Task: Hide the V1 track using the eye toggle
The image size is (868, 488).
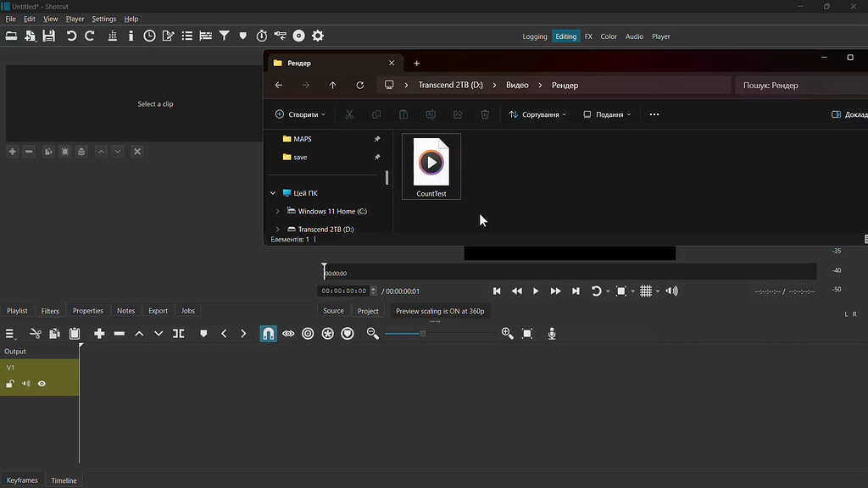Action: coord(41,383)
